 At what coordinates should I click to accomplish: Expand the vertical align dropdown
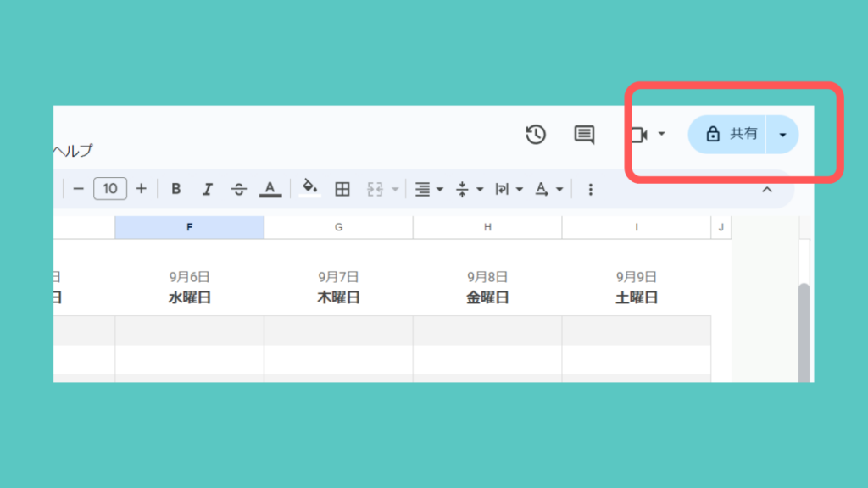point(470,189)
